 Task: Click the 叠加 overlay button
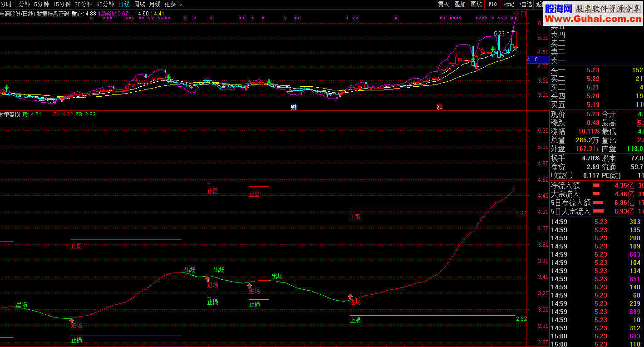(460, 4)
